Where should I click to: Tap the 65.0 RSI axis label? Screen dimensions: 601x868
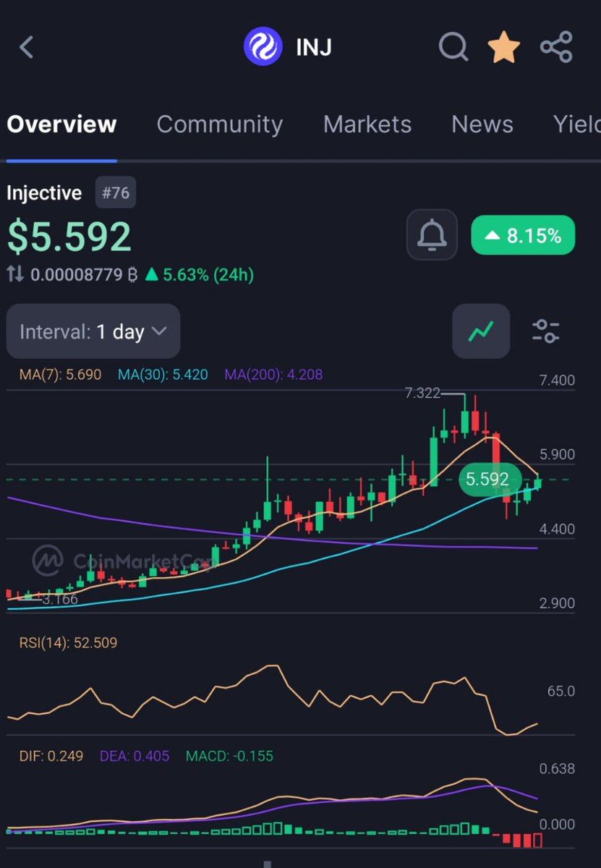(x=561, y=691)
